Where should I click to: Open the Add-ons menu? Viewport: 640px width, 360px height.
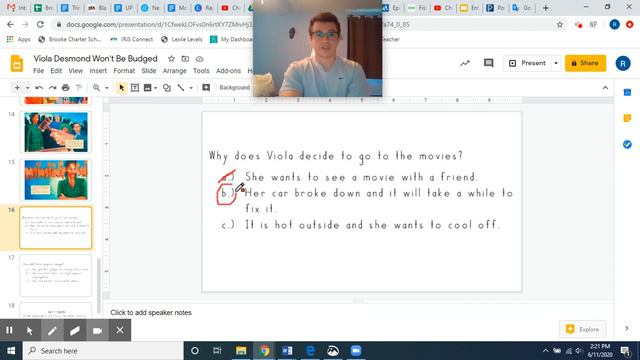(x=228, y=71)
